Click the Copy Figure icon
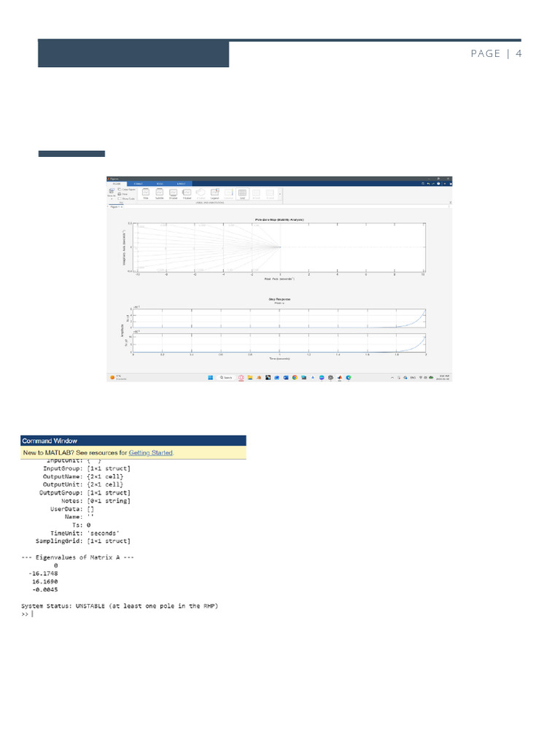 pos(120,189)
